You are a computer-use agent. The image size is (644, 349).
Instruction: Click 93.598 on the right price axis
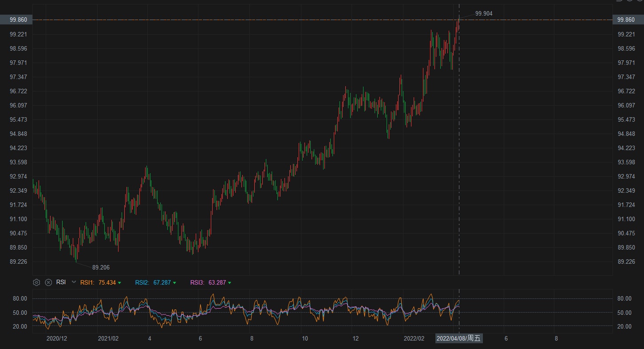[626, 162]
